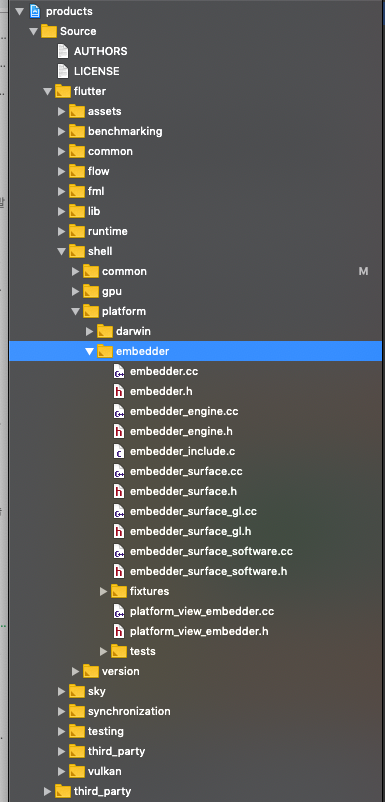Click the AUTHORS document icon
Viewport: 385px width, 802px height.
pyautogui.click(x=62, y=51)
